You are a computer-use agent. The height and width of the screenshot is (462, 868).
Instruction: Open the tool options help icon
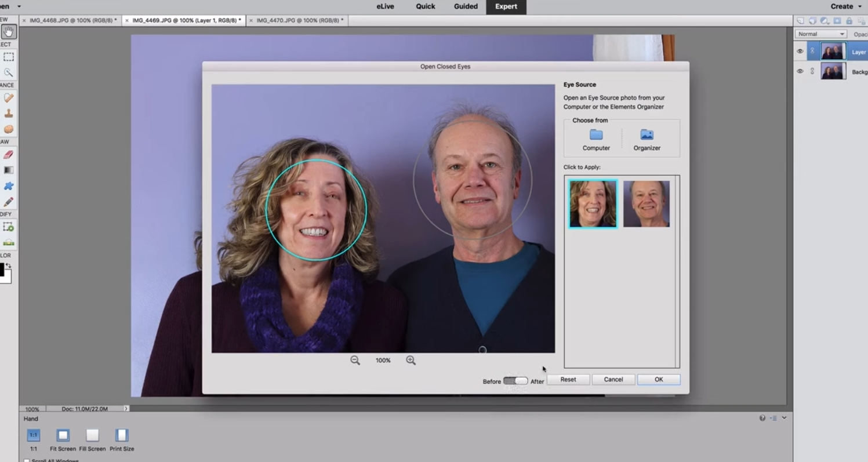point(762,418)
